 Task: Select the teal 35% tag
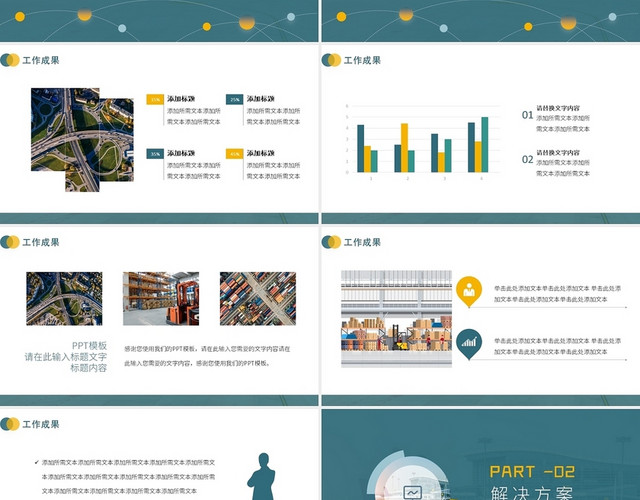155,154
